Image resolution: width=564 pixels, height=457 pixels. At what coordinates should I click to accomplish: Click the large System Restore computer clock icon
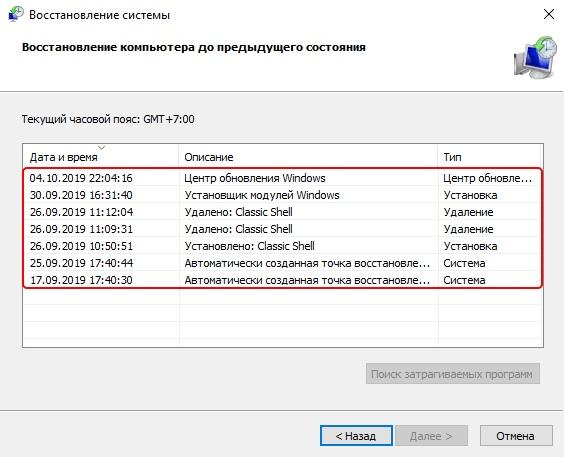point(535,57)
